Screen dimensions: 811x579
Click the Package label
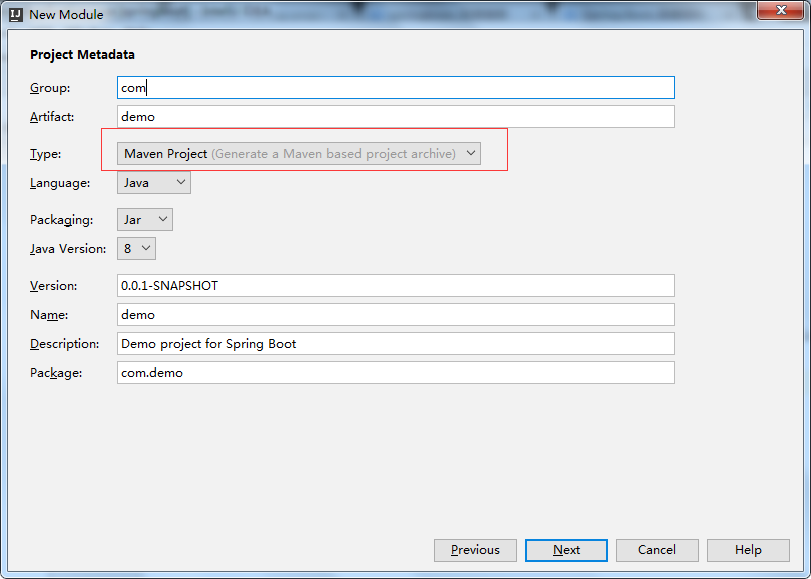pyautogui.click(x=56, y=373)
